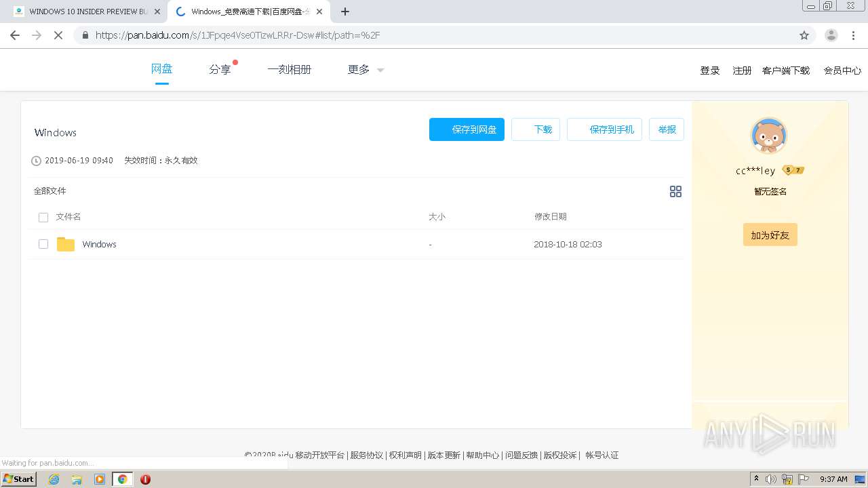Toggle the select-all checkbox beside 文件名
The height and width of the screenshot is (488, 868).
[43, 218]
